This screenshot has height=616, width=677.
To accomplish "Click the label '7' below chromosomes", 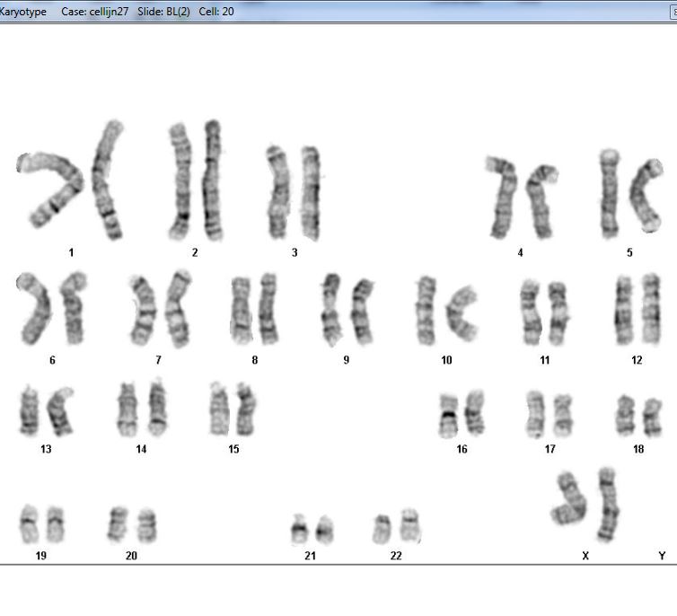I will pos(158,360).
